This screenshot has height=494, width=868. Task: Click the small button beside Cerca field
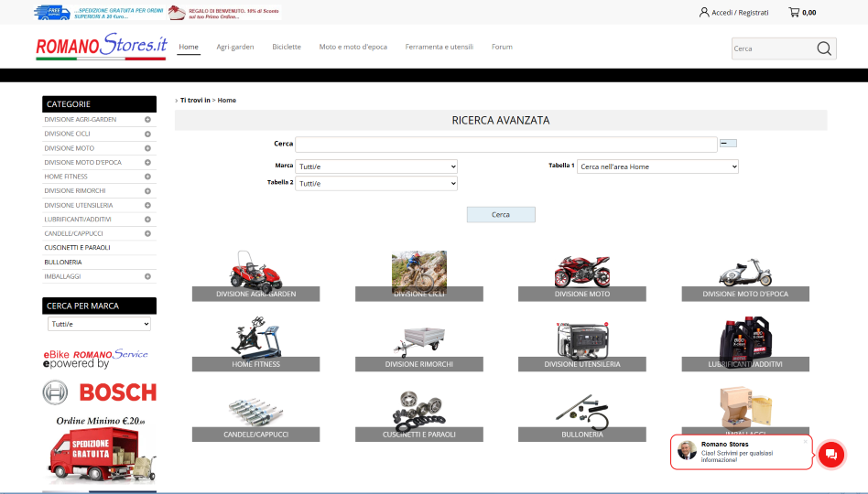coord(728,144)
